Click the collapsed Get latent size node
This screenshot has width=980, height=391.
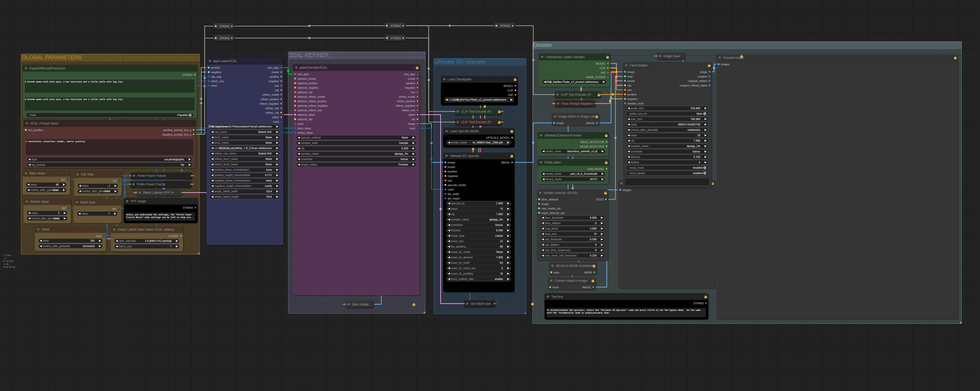(x=480, y=304)
